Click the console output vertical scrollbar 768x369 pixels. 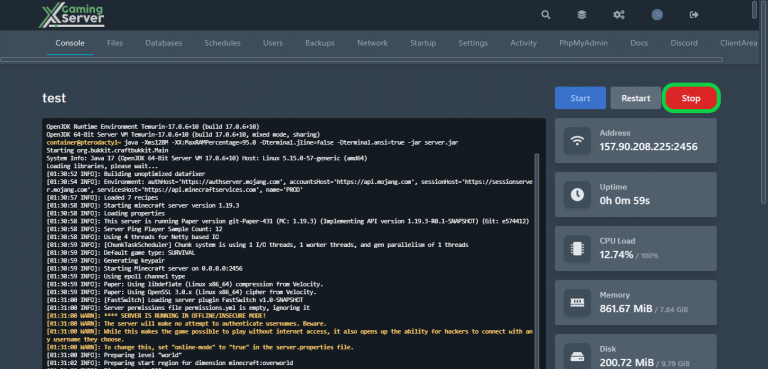click(537, 260)
